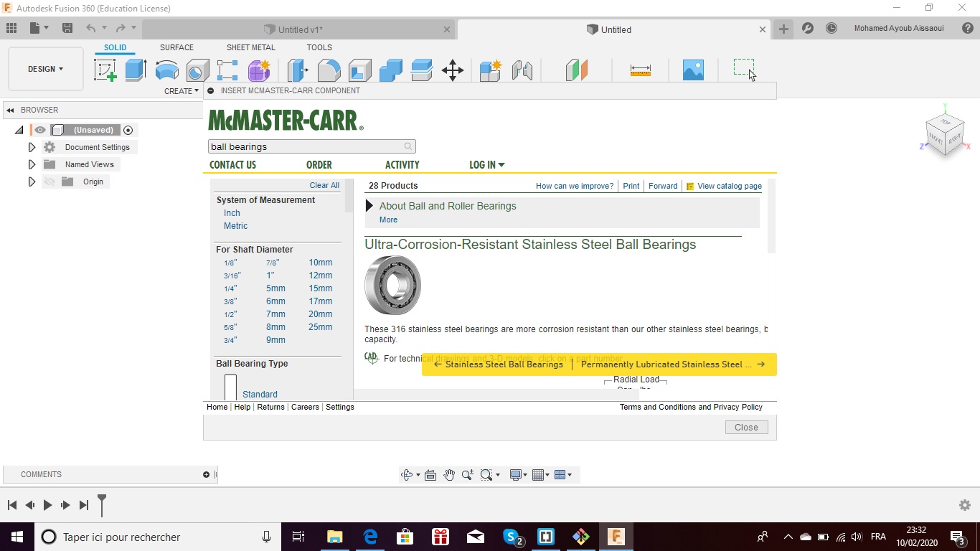Filter by 10mm shaft diameter

pos(321,263)
